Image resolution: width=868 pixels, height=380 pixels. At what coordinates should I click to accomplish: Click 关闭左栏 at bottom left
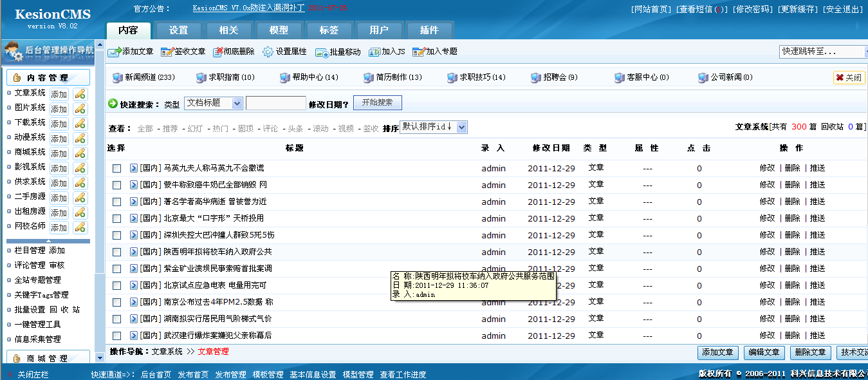pyautogui.click(x=33, y=374)
